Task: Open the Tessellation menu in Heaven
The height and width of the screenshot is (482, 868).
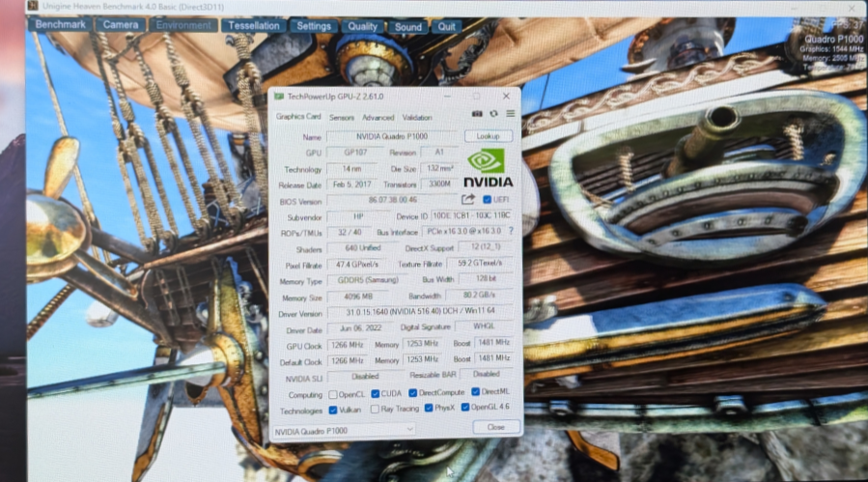Action: pyautogui.click(x=254, y=26)
